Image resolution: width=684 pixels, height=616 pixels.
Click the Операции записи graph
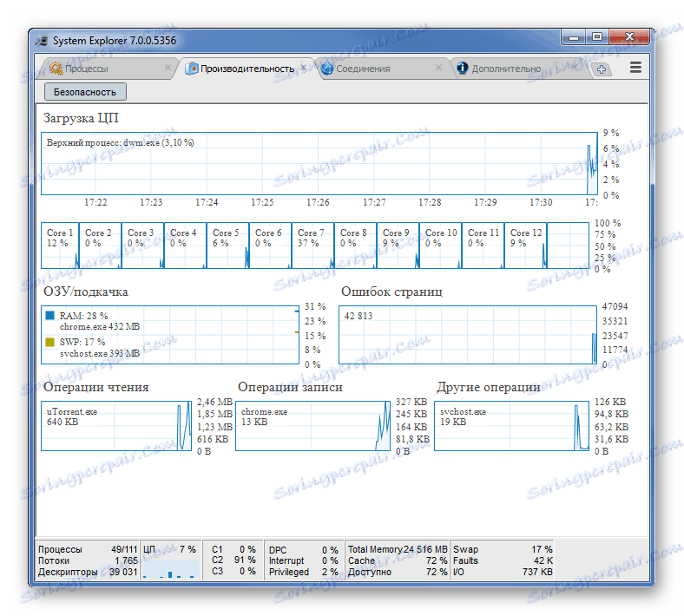coord(312,426)
